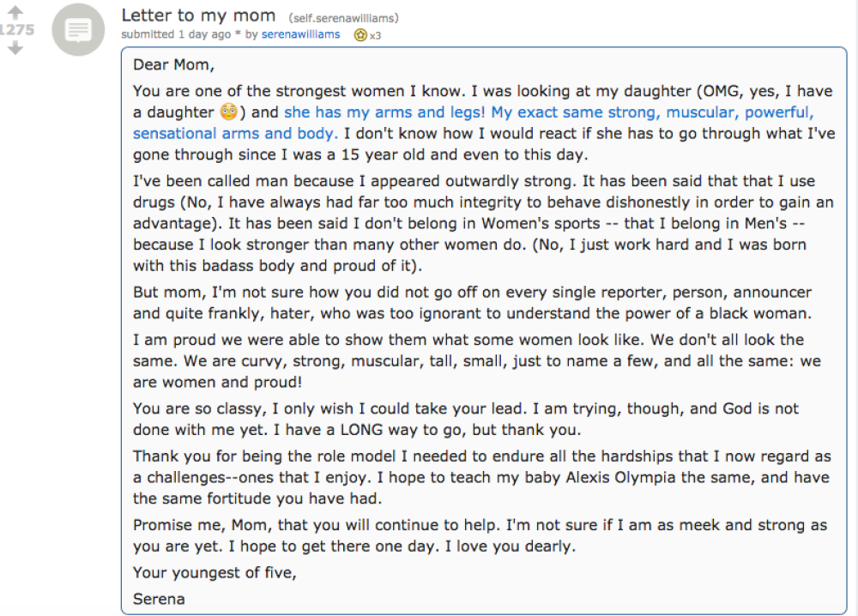Click the "1 day ago" submission timestamp
Screen dimensions: 858x616
coord(205,34)
